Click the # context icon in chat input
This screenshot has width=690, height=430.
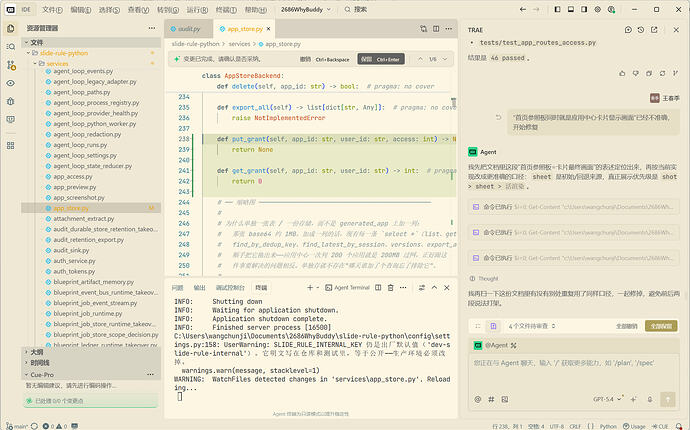(491, 399)
